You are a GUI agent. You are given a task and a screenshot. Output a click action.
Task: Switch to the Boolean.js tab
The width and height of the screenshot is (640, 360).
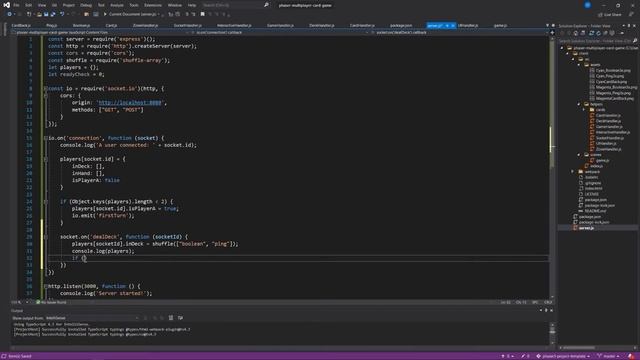81,25
